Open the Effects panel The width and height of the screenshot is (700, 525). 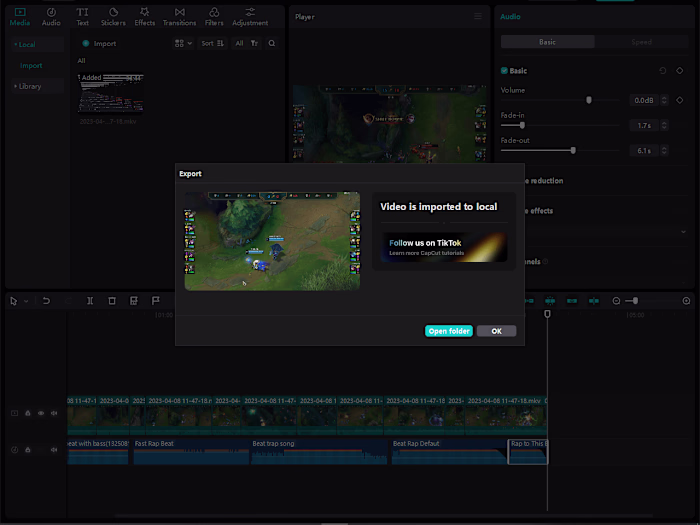click(x=145, y=16)
